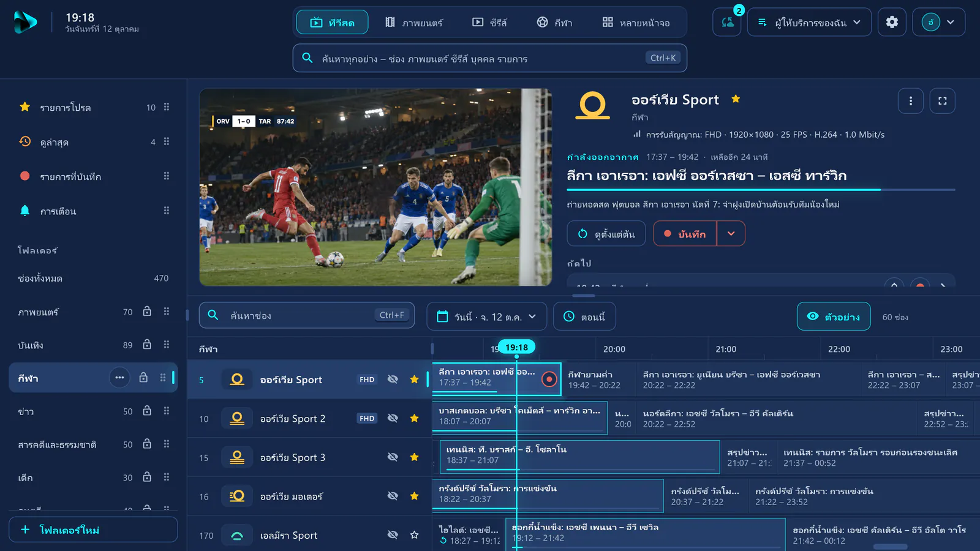The image size is (980, 551).
Task: Click the 19:18 timeline marker
Action: coord(517,348)
